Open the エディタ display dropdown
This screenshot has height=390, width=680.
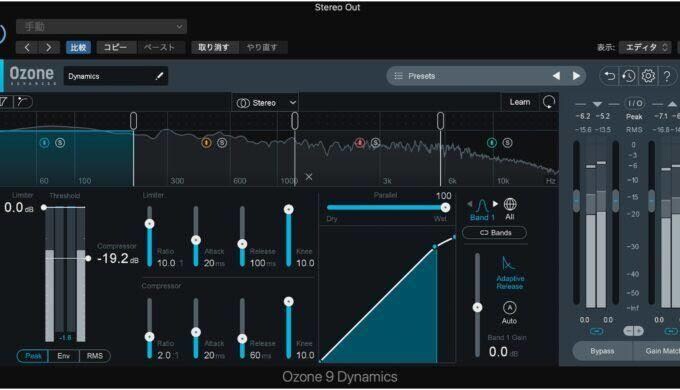pyautogui.click(x=645, y=47)
